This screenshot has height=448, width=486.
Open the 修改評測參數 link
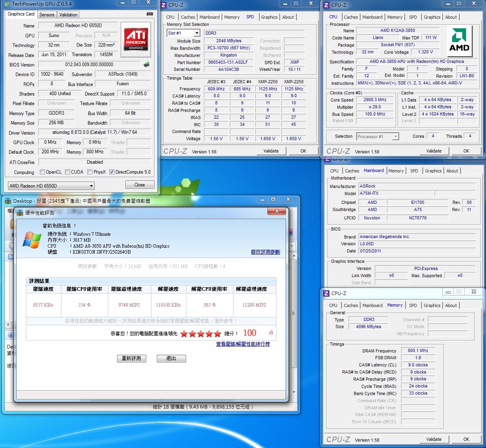coord(265,252)
